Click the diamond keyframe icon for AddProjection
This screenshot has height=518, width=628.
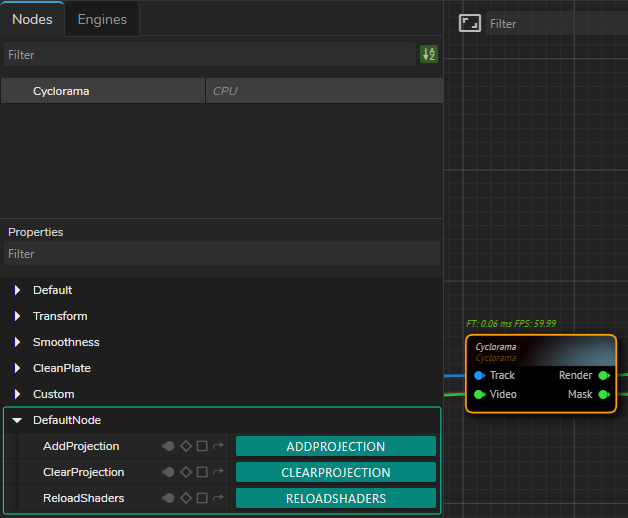(185, 446)
